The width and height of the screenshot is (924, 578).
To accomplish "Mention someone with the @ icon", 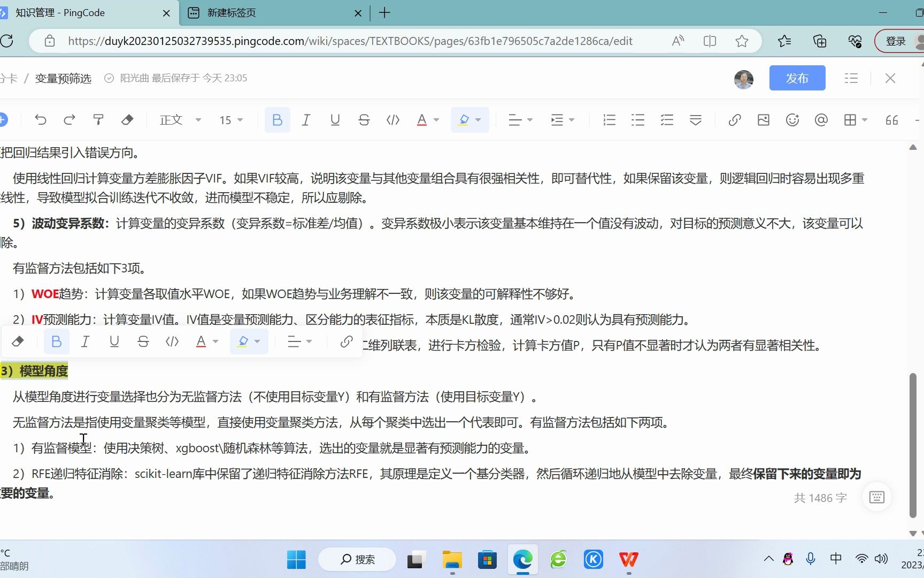I will [x=821, y=120].
